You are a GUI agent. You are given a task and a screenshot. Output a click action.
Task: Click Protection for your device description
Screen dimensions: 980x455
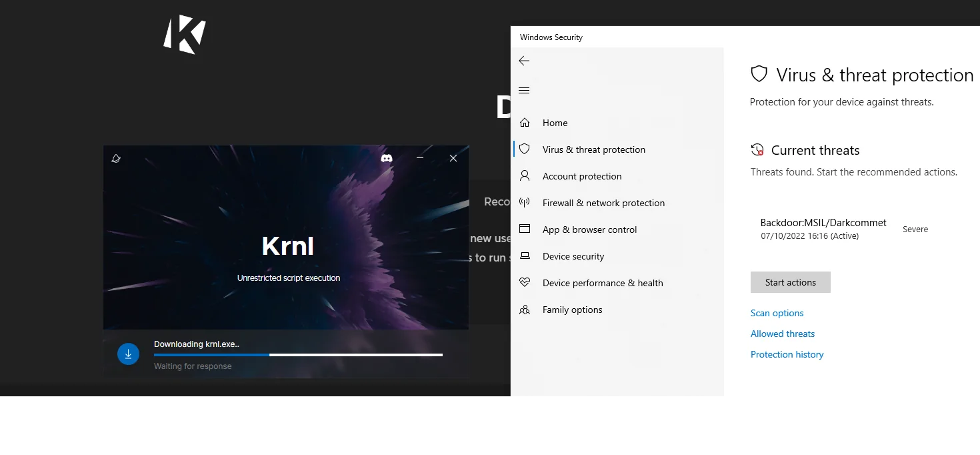(842, 102)
